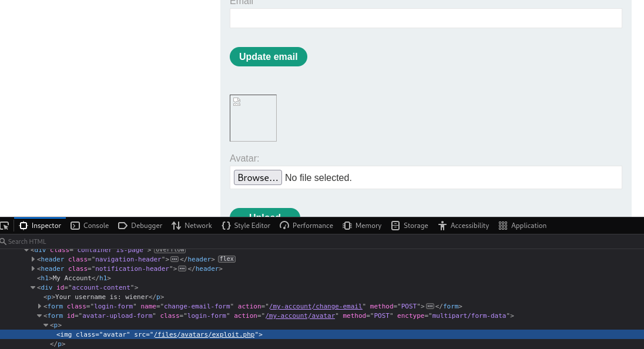Click the Update email button
The image size is (644, 349).
pos(268,57)
